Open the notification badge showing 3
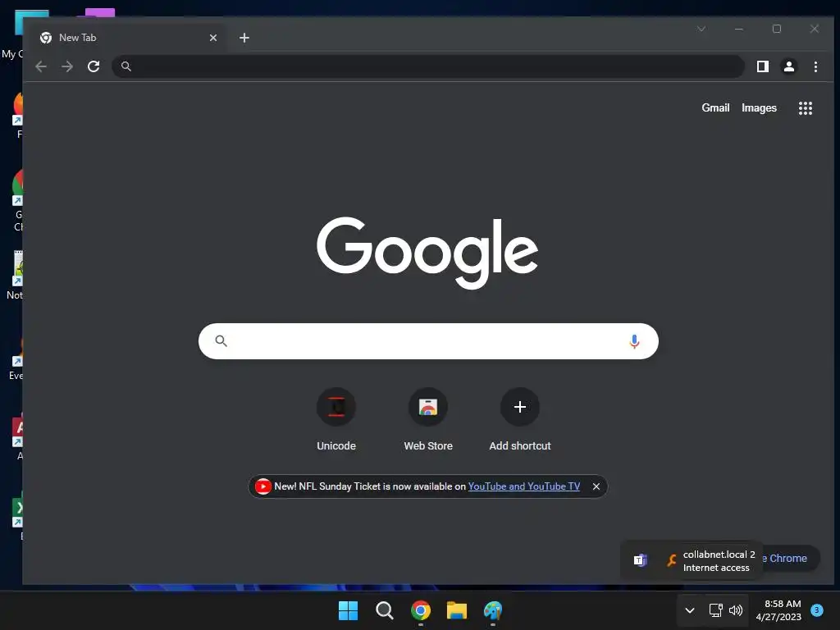The width and height of the screenshot is (840, 630). coord(817,609)
